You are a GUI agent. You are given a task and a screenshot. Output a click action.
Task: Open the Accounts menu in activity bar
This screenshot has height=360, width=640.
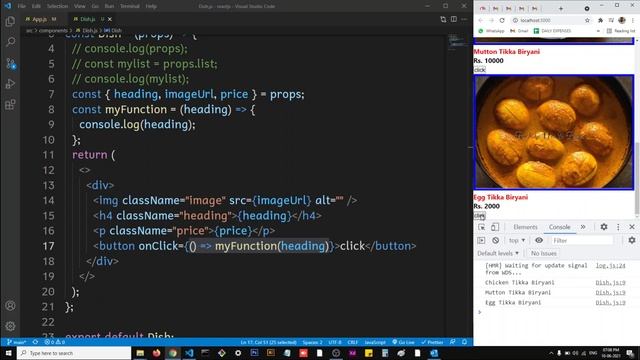10,305
